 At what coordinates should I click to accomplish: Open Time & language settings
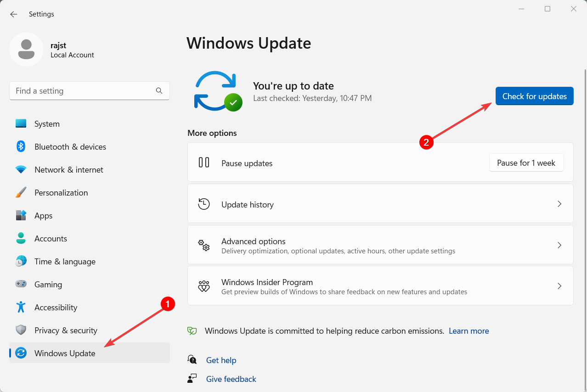coord(90,261)
